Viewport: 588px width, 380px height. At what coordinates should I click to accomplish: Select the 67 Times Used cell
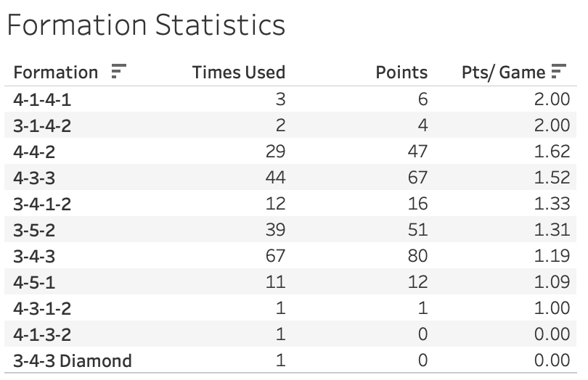pyautogui.click(x=274, y=256)
